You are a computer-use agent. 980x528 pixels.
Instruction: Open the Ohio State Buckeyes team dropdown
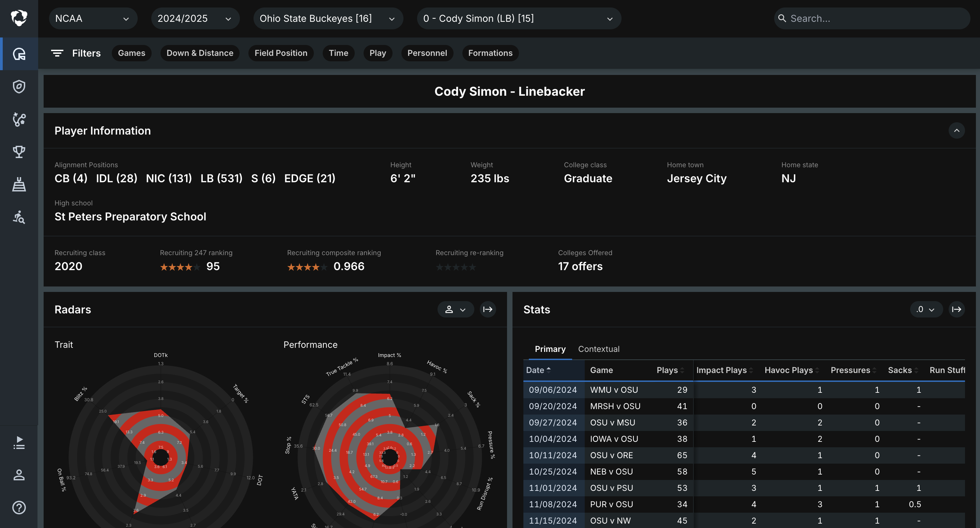tap(328, 18)
